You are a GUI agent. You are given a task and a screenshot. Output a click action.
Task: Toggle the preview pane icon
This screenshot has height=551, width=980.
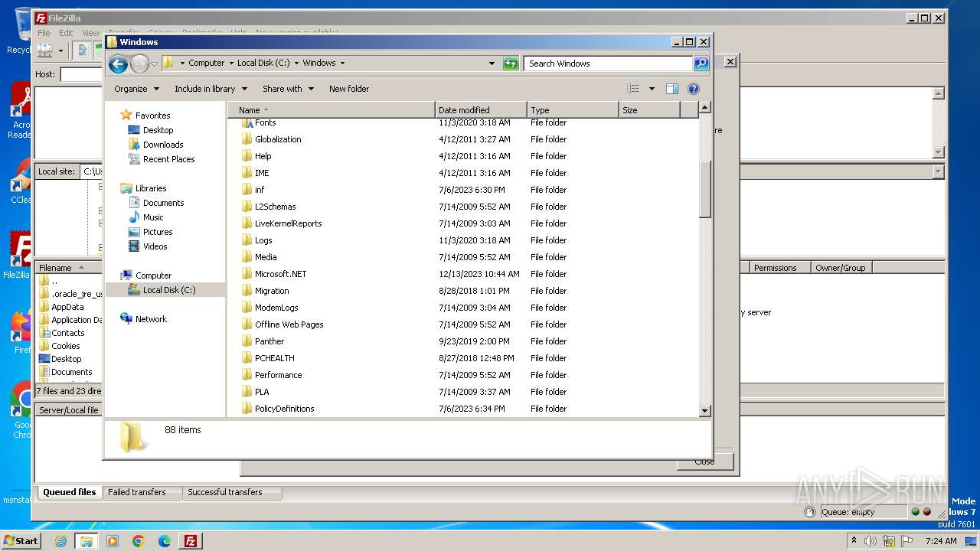click(x=672, y=89)
